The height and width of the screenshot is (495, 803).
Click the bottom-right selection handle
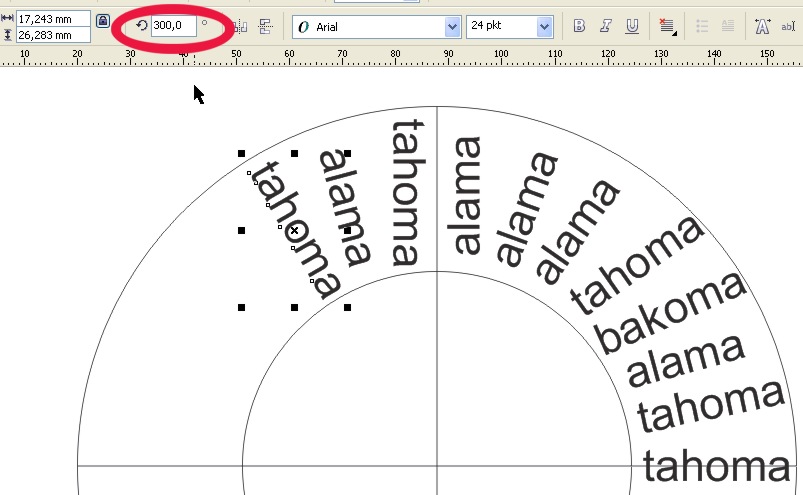[x=347, y=308]
